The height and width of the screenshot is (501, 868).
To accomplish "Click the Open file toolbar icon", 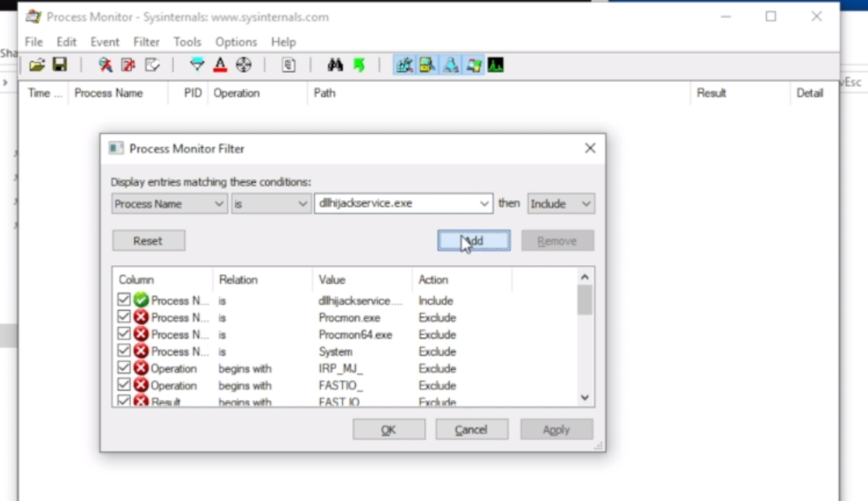I will click(37, 65).
